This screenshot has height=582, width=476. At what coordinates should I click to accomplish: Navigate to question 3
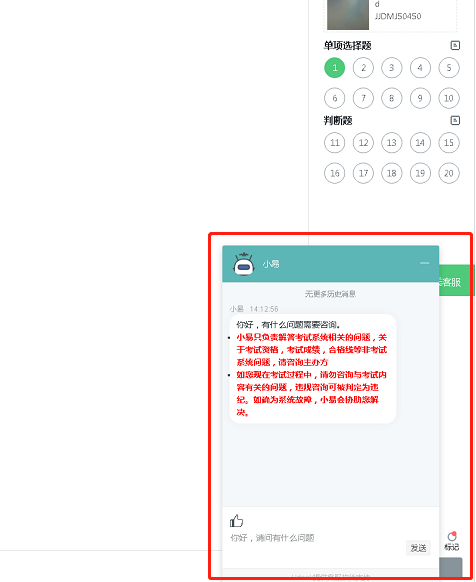(392, 68)
